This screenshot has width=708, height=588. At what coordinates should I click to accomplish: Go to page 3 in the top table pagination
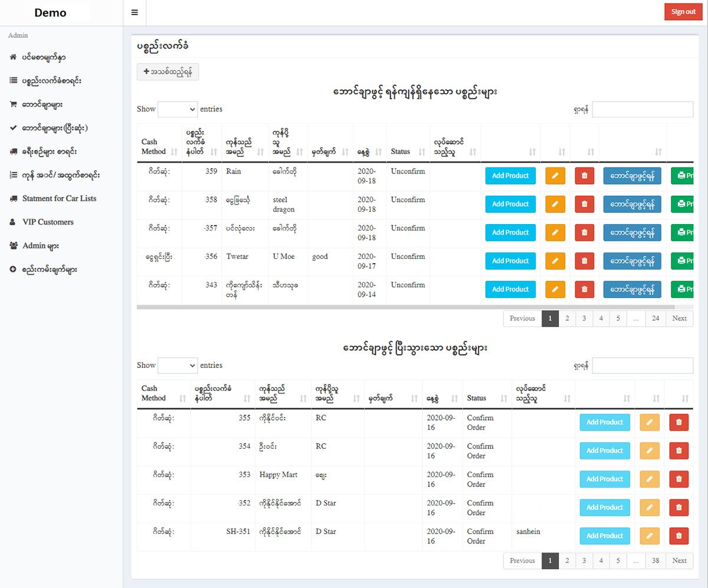pyautogui.click(x=584, y=318)
